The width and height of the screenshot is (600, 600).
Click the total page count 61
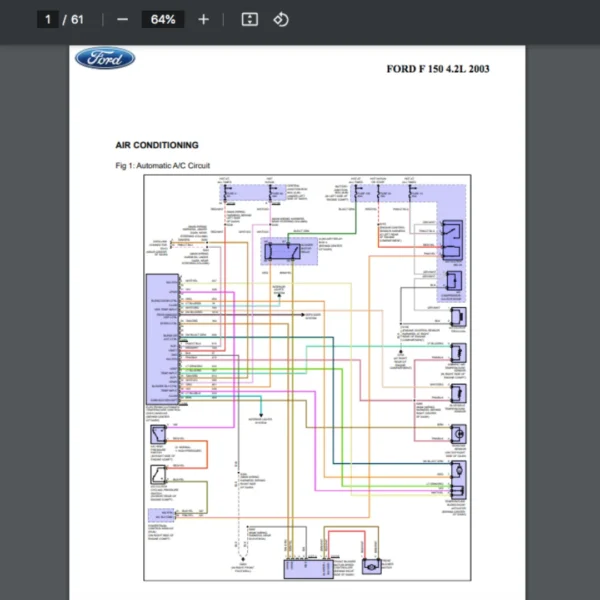(x=78, y=19)
